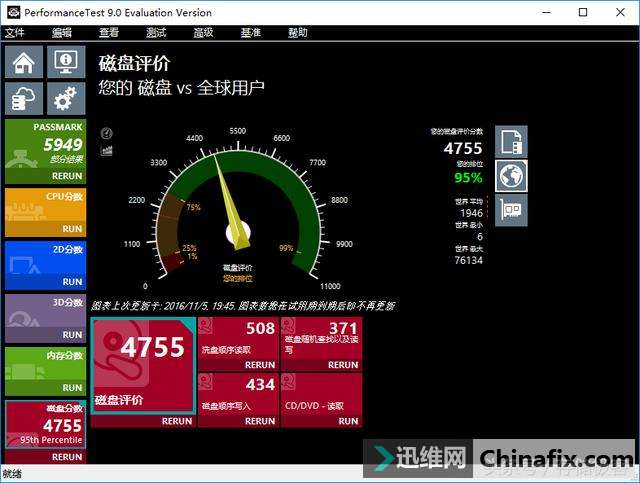
Task: Click the chart update date notice text
Action: [243, 306]
